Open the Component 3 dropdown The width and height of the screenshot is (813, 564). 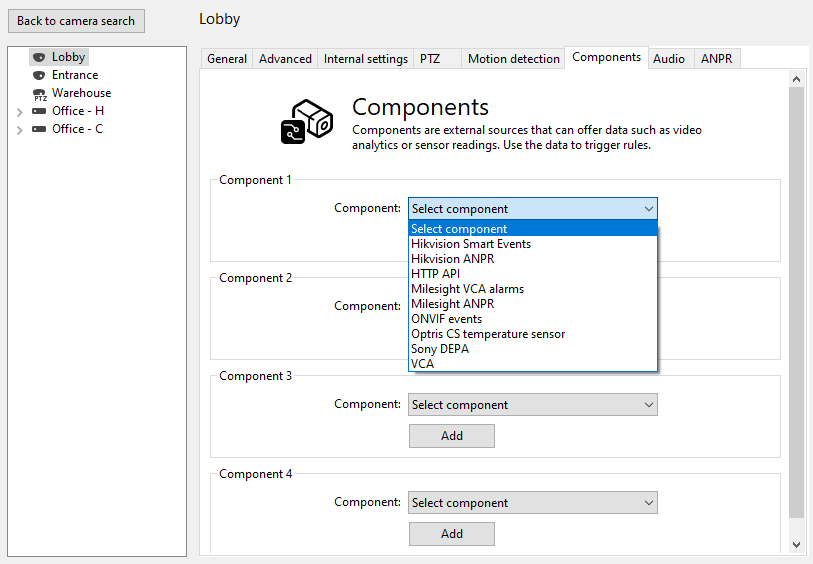click(532, 405)
